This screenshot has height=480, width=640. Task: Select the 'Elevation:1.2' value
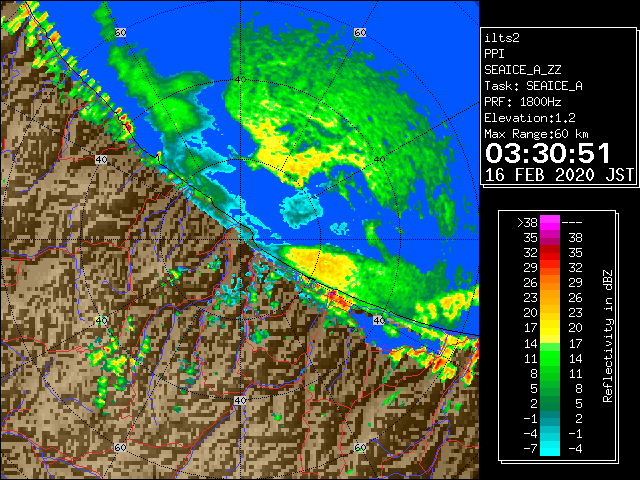(x=530, y=118)
